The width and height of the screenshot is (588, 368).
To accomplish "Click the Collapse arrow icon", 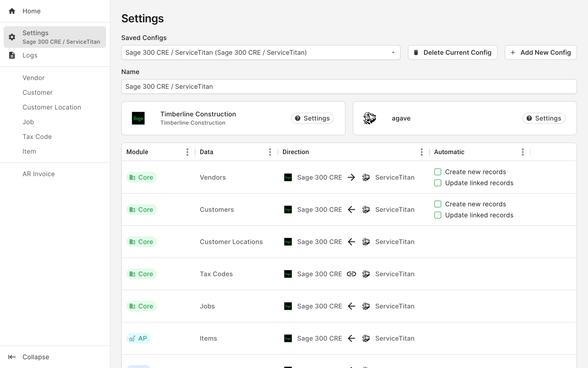I will click(x=12, y=357).
